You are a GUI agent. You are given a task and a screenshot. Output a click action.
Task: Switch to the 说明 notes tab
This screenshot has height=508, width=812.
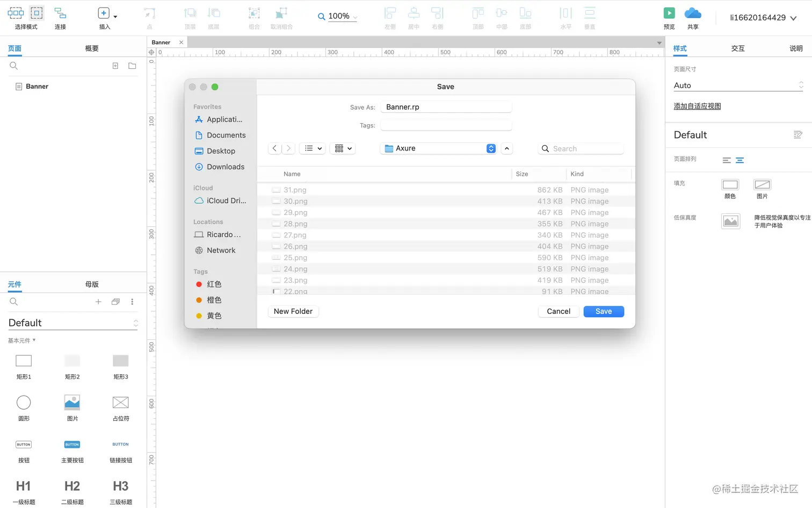point(796,48)
